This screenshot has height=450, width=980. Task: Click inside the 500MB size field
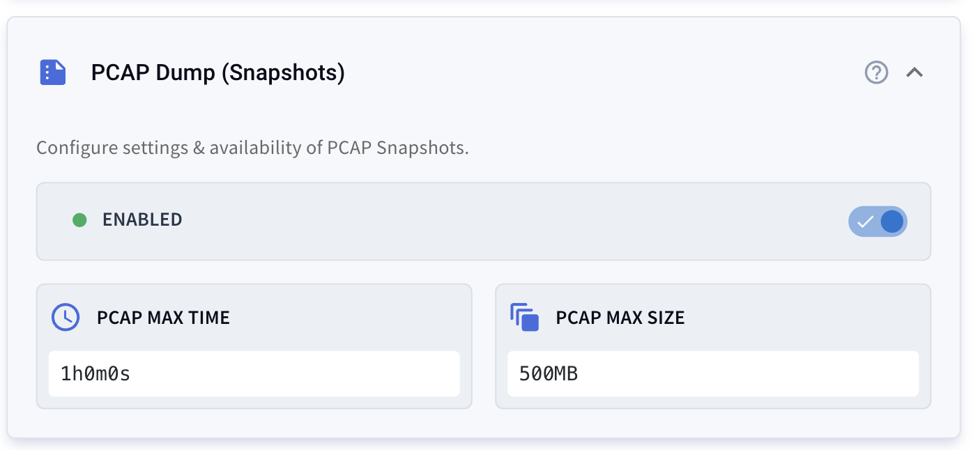712,373
